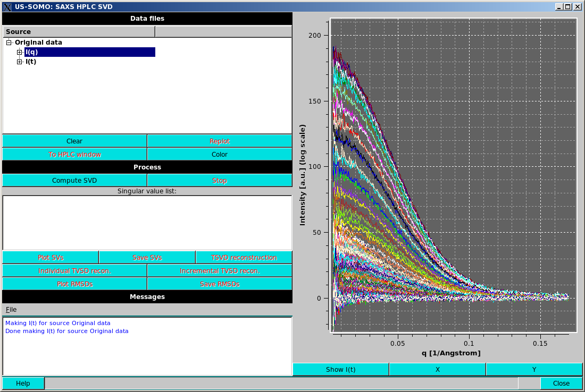This screenshot has width=585, height=392.
Task: Select I(t) in the Source list
Action: 30,61
